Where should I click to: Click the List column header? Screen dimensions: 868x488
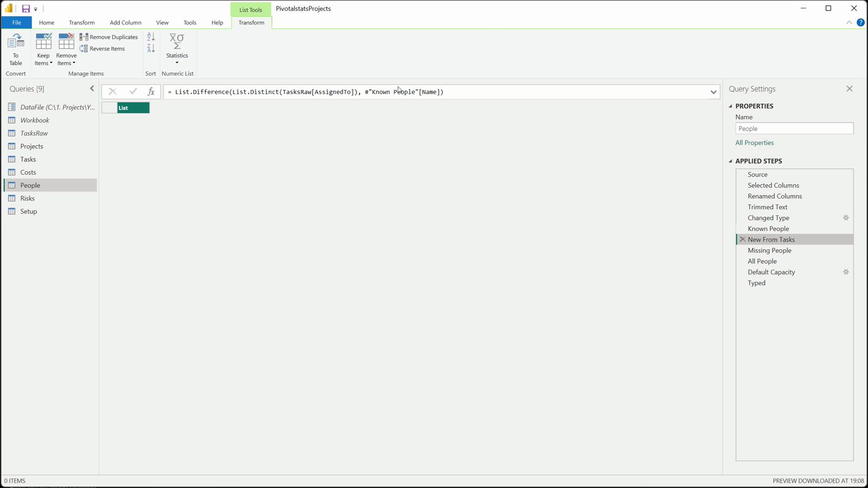133,108
